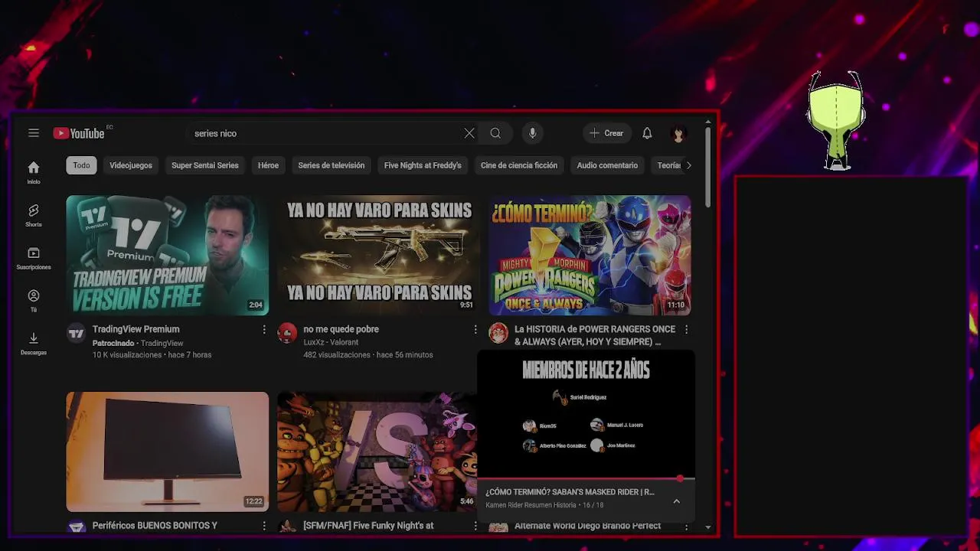Select the Todo filter chip
Image resolution: width=980 pixels, height=551 pixels.
tap(81, 165)
